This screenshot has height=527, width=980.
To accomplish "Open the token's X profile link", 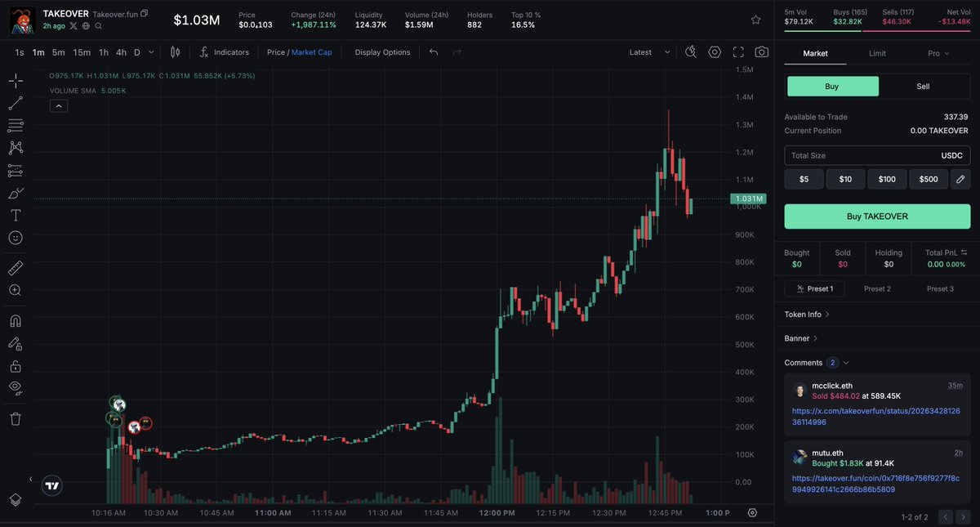I will coord(73,26).
